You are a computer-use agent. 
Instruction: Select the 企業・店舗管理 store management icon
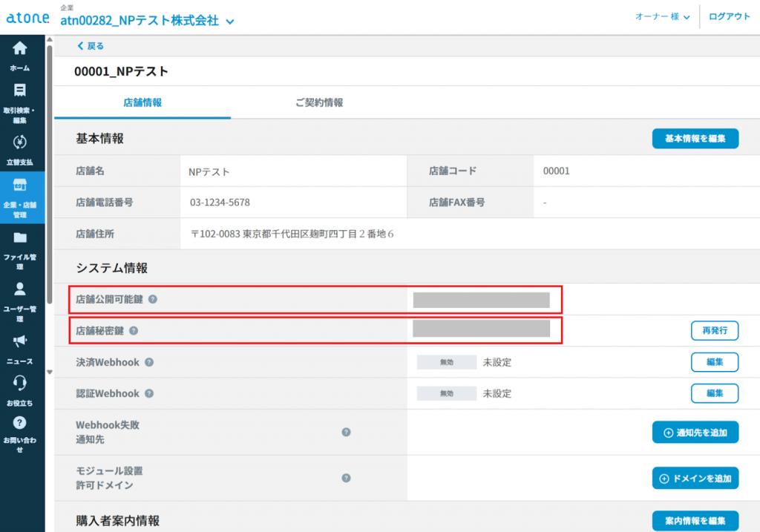pyautogui.click(x=20, y=185)
